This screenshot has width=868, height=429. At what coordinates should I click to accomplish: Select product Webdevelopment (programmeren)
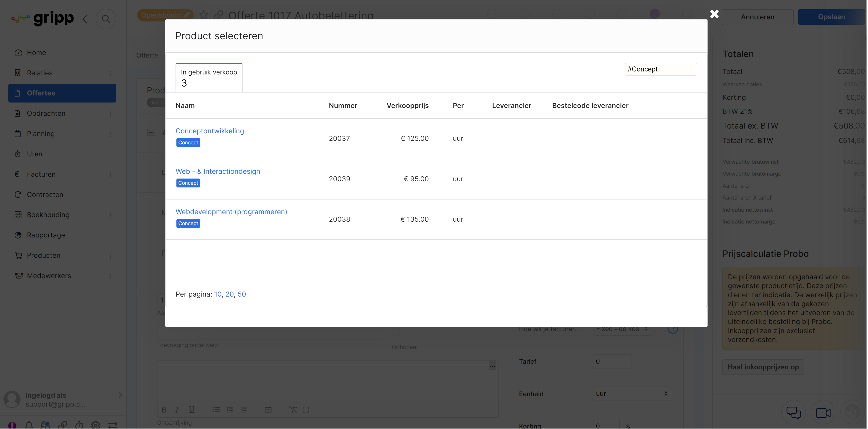[231, 212]
